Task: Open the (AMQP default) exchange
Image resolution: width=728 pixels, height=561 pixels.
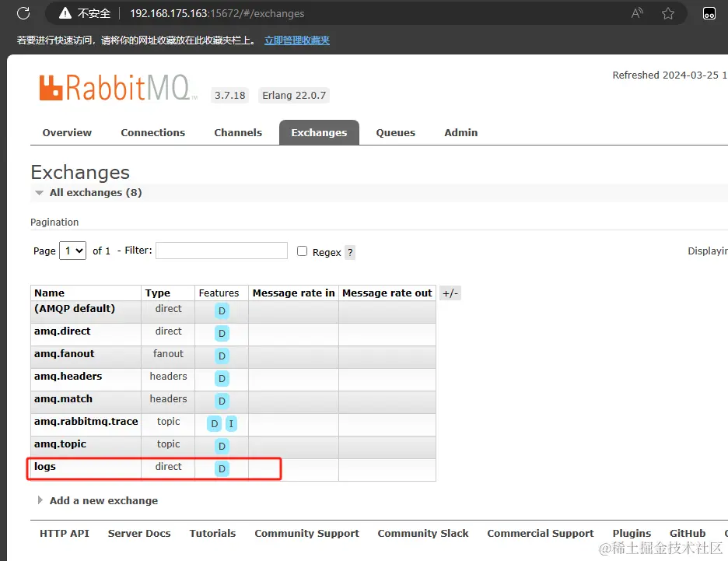Action: click(x=75, y=309)
